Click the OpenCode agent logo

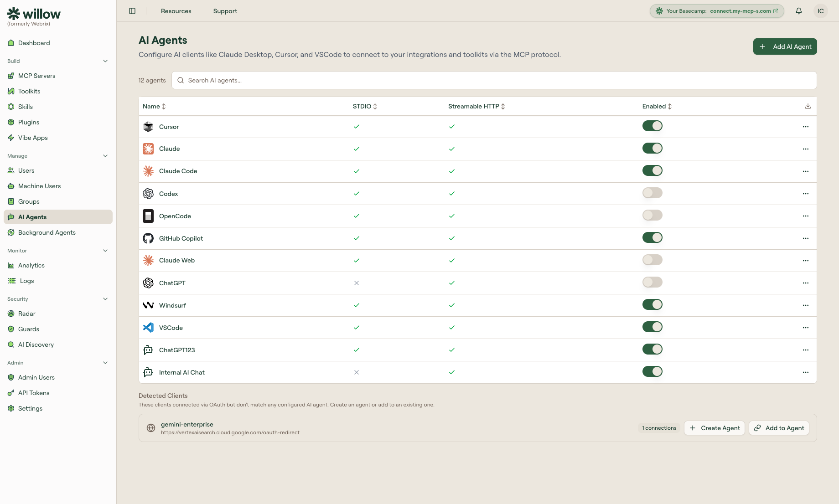tap(148, 216)
